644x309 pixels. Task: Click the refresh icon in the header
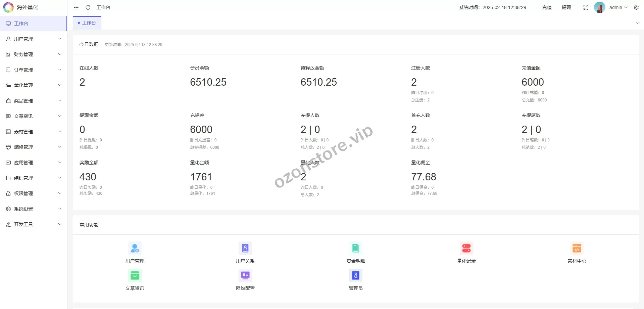(x=88, y=7)
